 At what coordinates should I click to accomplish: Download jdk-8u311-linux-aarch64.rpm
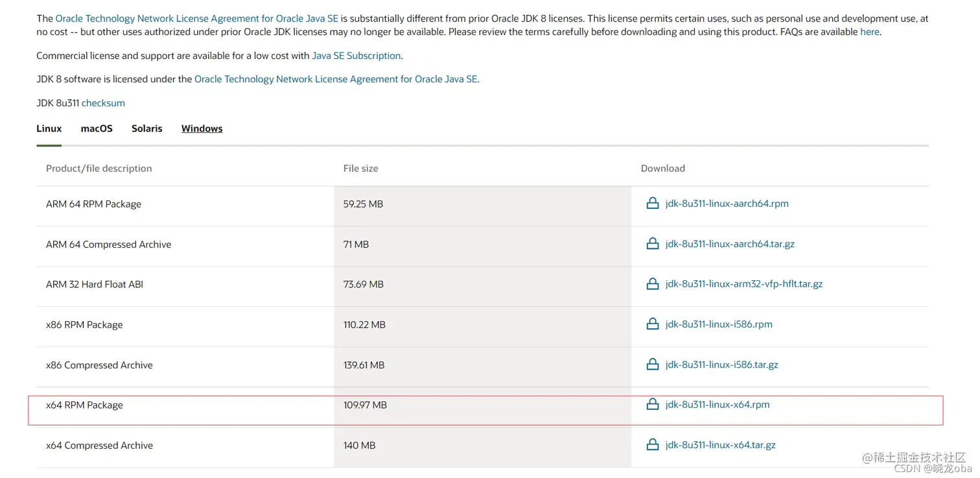pos(727,204)
